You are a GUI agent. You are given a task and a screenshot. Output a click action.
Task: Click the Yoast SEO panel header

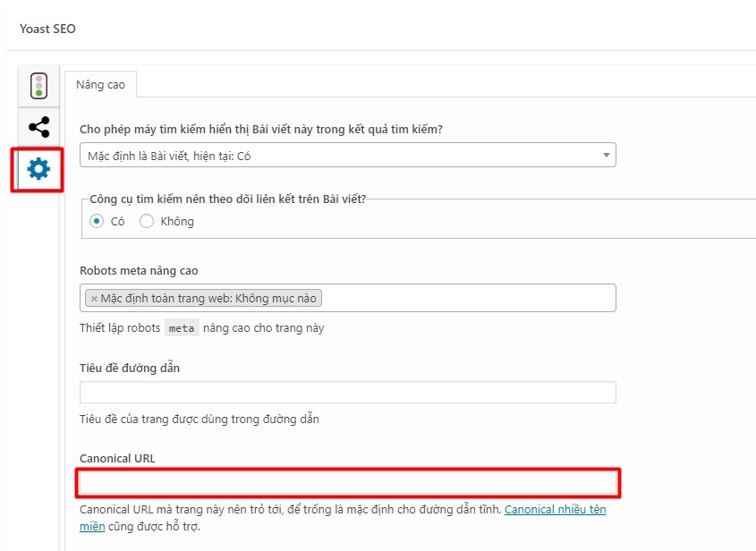[x=48, y=29]
